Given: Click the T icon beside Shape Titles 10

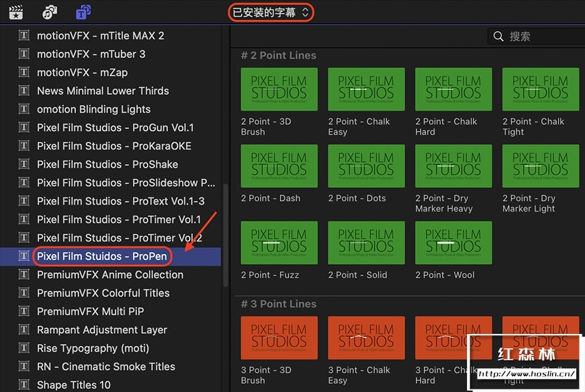Looking at the screenshot, I should [24, 385].
